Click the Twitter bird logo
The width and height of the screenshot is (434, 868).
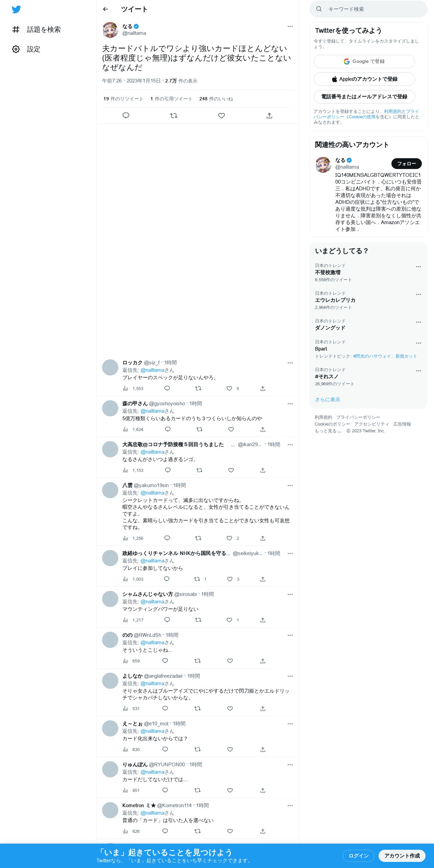(x=16, y=9)
